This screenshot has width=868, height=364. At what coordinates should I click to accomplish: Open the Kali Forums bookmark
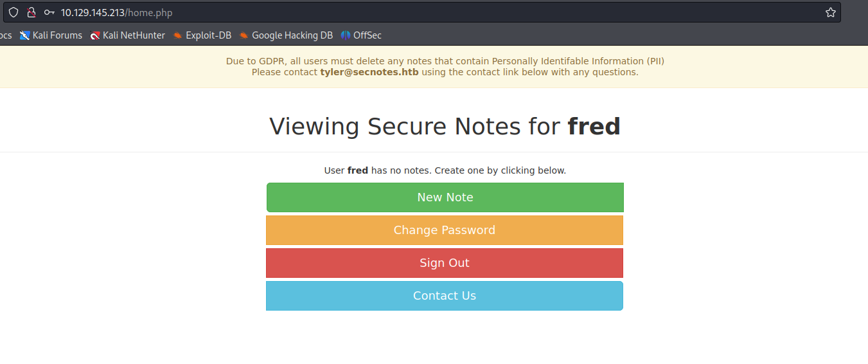(51, 35)
